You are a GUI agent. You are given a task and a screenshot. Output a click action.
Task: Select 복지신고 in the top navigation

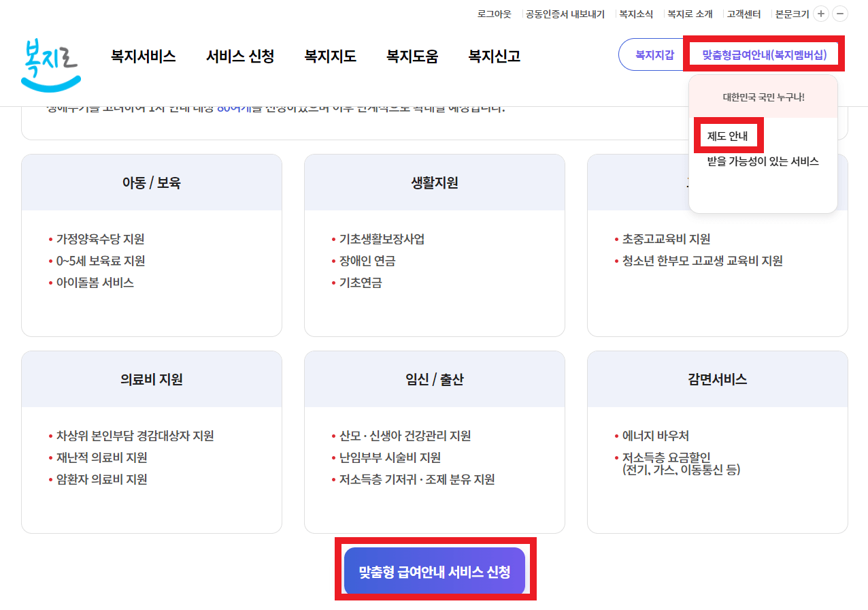tap(493, 57)
